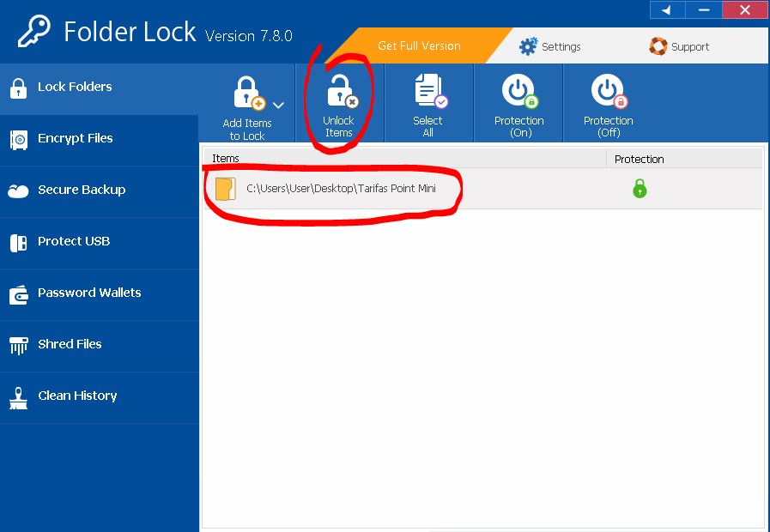Open the Shred Files section

(70, 344)
